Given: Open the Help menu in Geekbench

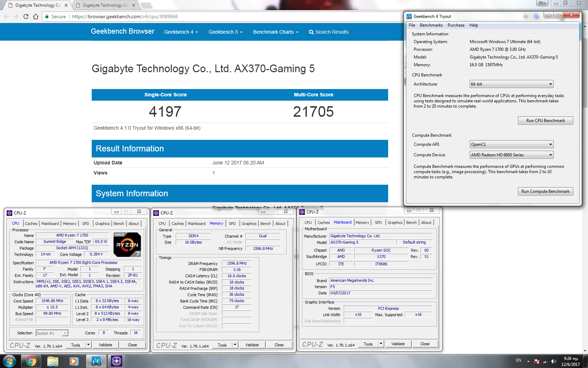Looking at the screenshot, I should point(474,25).
